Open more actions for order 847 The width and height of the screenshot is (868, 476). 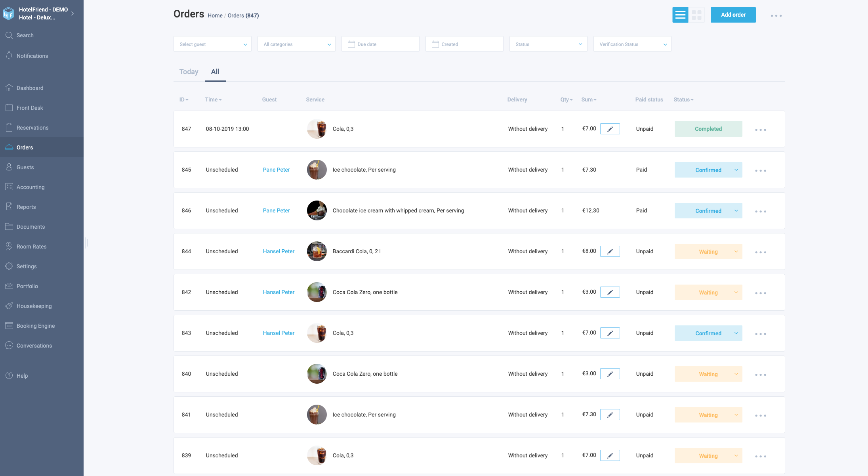pos(760,130)
